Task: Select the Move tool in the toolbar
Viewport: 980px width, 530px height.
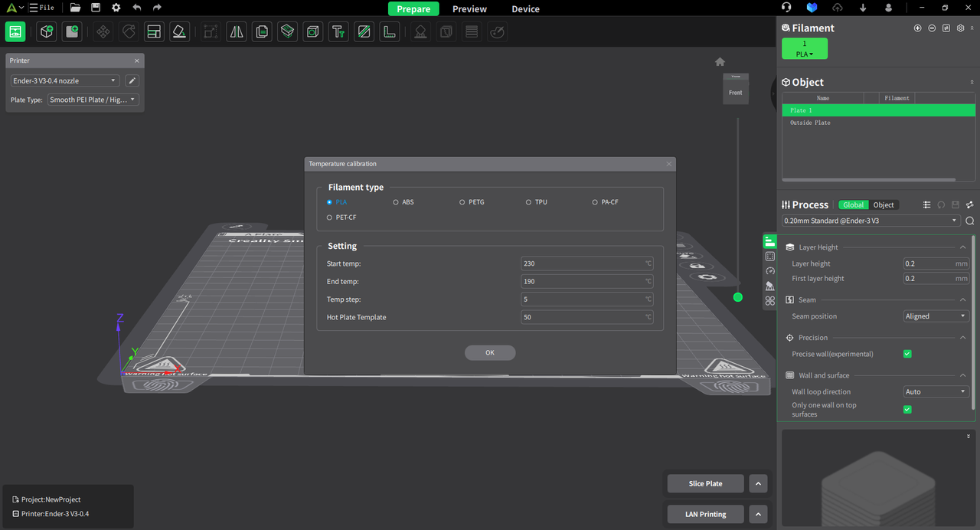Action: 103,31
